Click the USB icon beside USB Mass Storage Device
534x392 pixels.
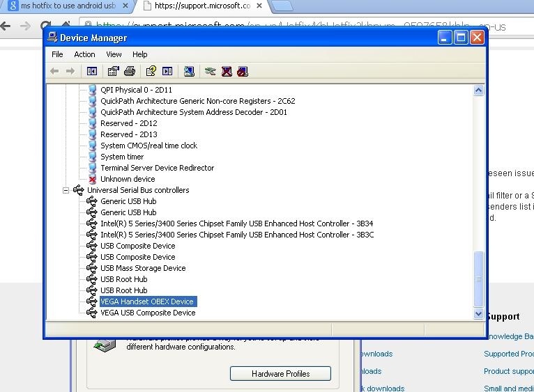(92, 268)
